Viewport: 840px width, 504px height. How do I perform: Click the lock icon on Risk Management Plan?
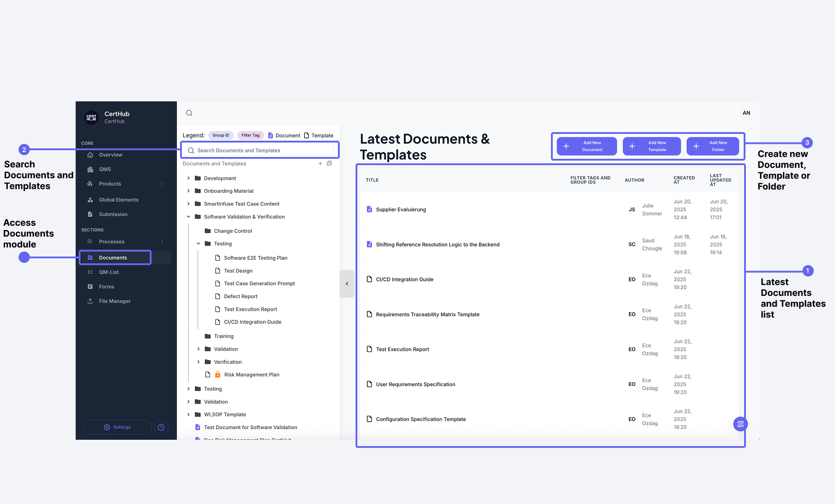point(218,374)
